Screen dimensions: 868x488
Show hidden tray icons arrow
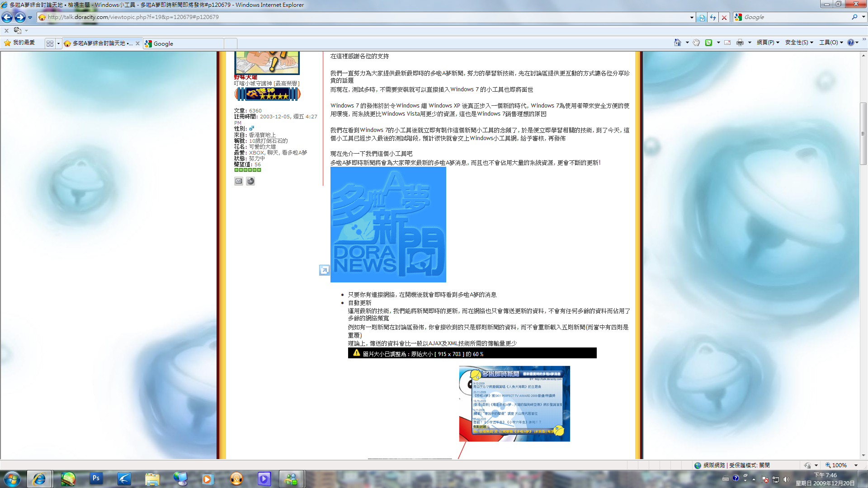point(754,479)
